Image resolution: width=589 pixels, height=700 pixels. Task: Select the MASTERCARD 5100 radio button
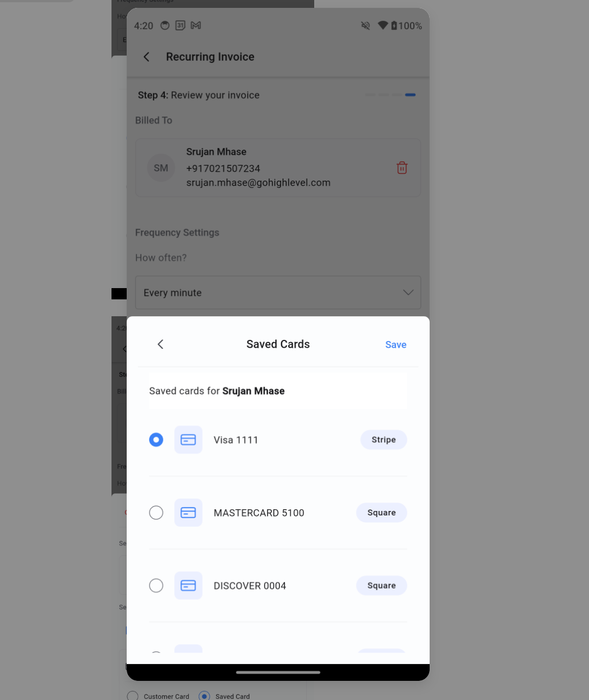(x=156, y=513)
